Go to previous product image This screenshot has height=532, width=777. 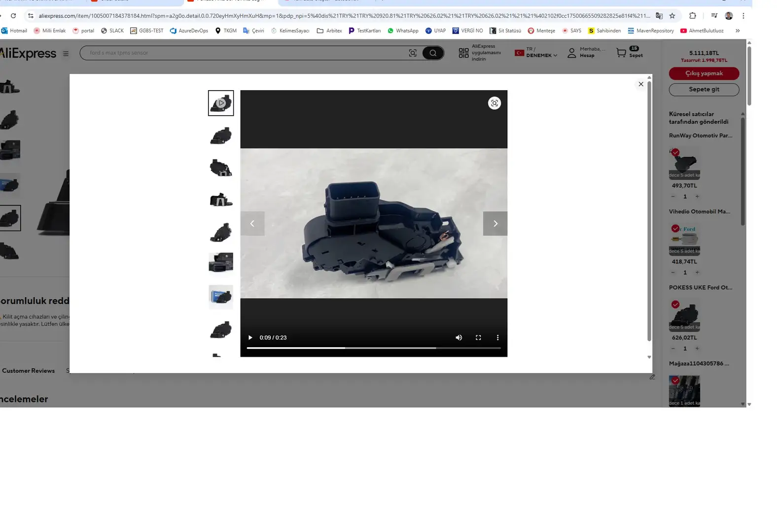[x=252, y=224]
